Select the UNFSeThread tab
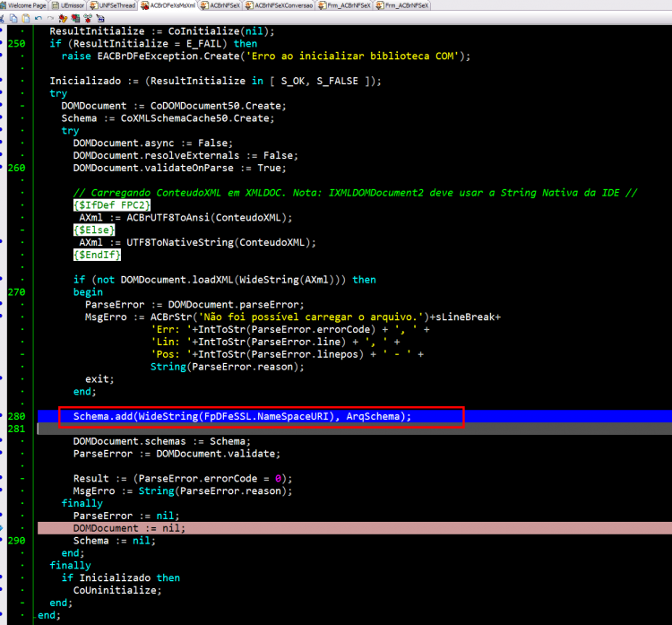This screenshot has width=672, height=625. (x=113, y=5)
